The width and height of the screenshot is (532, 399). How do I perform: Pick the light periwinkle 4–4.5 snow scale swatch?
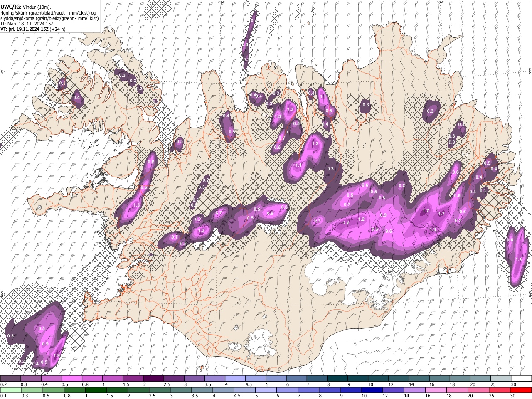tap(235, 379)
